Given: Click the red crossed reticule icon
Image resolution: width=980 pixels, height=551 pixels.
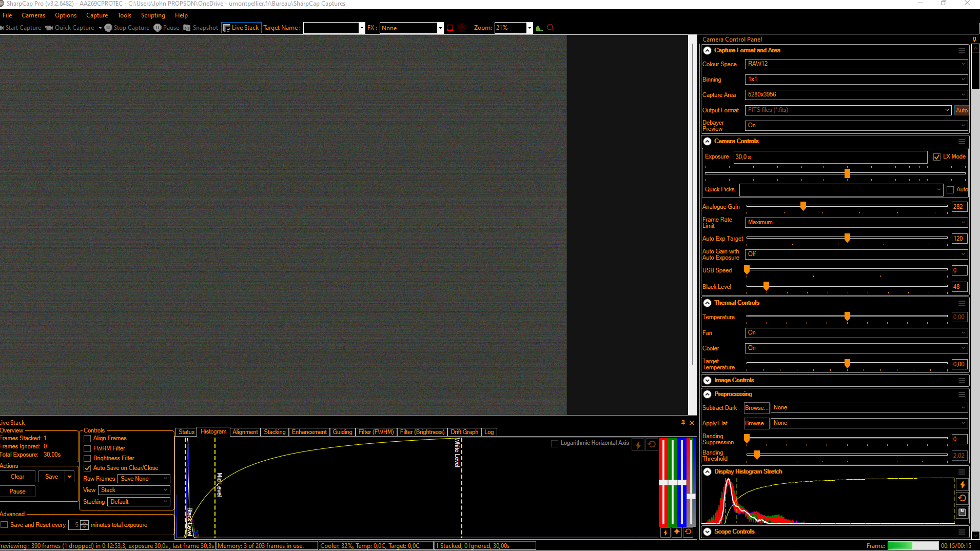Looking at the screenshot, I should pyautogui.click(x=461, y=28).
